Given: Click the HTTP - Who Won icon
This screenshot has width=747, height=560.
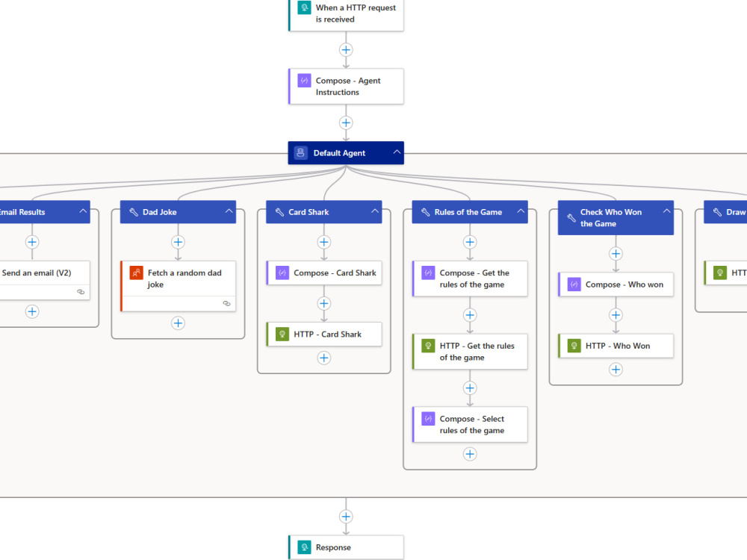Looking at the screenshot, I should [574, 346].
